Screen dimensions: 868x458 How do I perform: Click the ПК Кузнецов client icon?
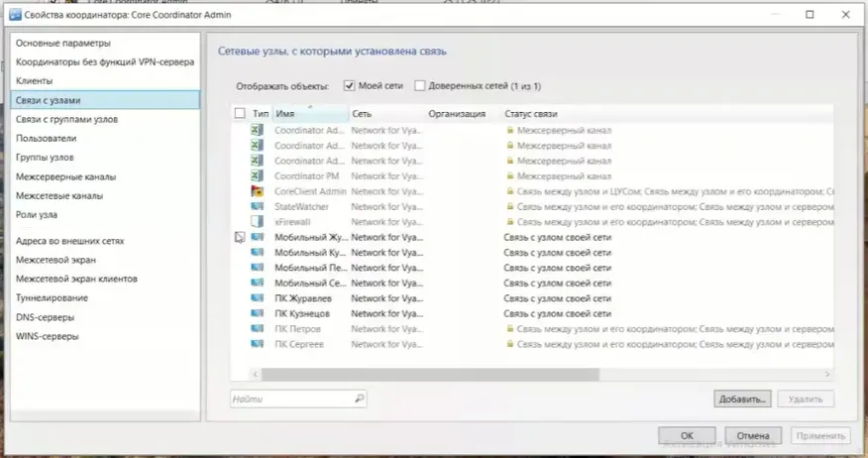point(257,313)
